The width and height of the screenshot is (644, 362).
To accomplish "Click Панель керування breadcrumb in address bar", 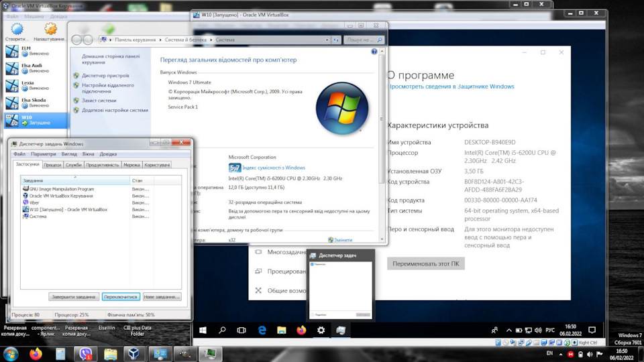I will [x=135, y=40].
